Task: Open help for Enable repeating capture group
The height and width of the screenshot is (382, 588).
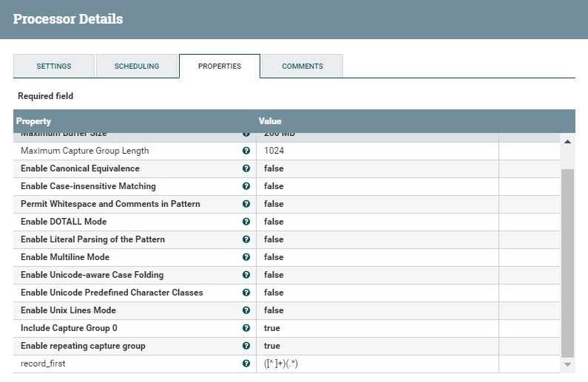Action: click(246, 346)
